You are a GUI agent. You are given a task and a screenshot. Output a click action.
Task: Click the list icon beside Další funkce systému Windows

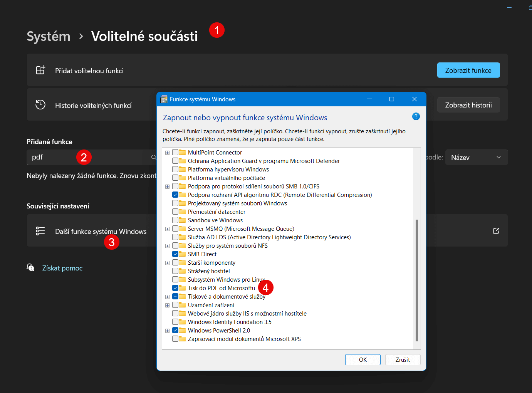40,231
